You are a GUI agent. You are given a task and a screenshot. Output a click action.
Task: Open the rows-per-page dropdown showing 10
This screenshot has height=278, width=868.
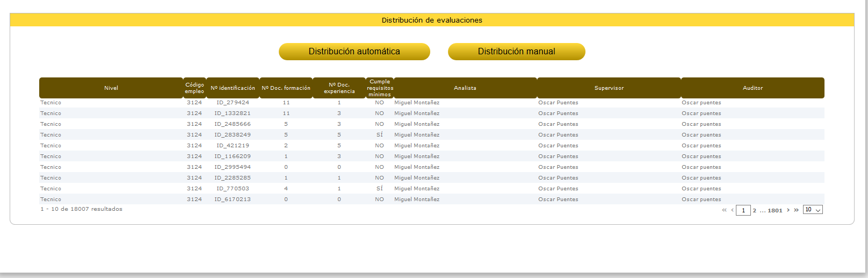tap(813, 210)
